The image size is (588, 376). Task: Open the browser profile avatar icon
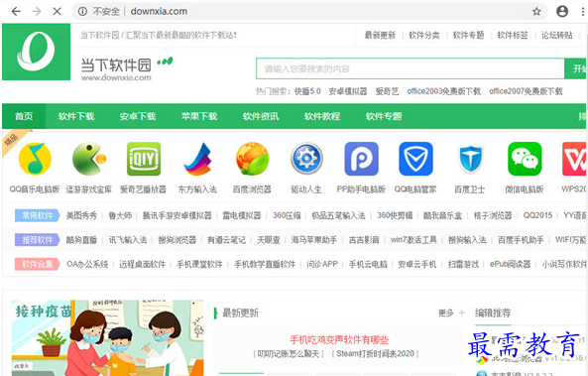pyautogui.click(x=562, y=12)
